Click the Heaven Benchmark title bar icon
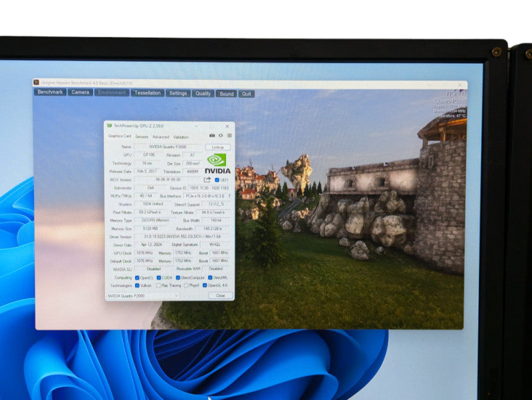532x400 pixels. click(37, 83)
